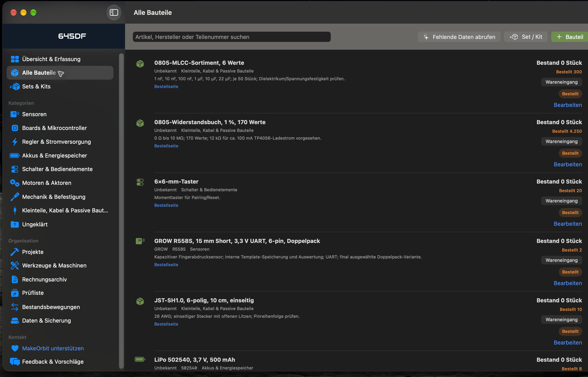
Task: Open Daten & Sicherung drive icon
Action: 15,321
